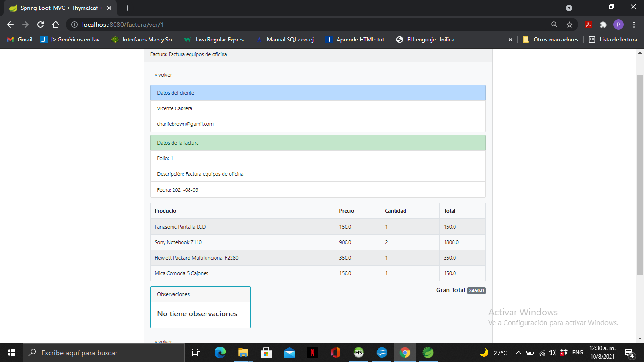
Task: Expand hidden bookmarks with the chevron
Action: 511,40
